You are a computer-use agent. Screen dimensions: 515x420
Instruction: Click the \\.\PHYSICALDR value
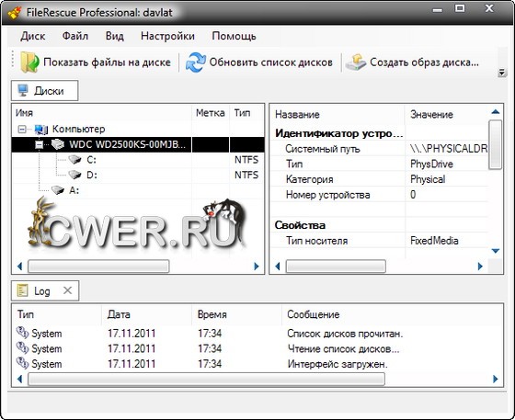point(449,149)
